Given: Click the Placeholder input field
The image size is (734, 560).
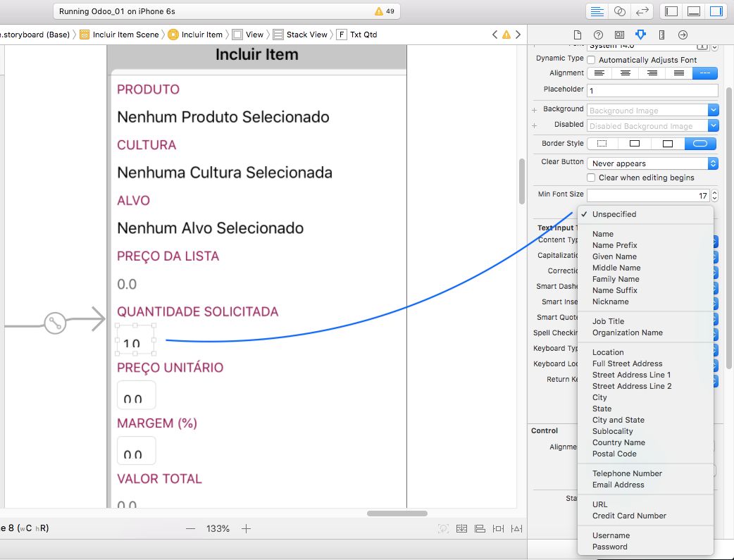Looking at the screenshot, I should 652,90.
